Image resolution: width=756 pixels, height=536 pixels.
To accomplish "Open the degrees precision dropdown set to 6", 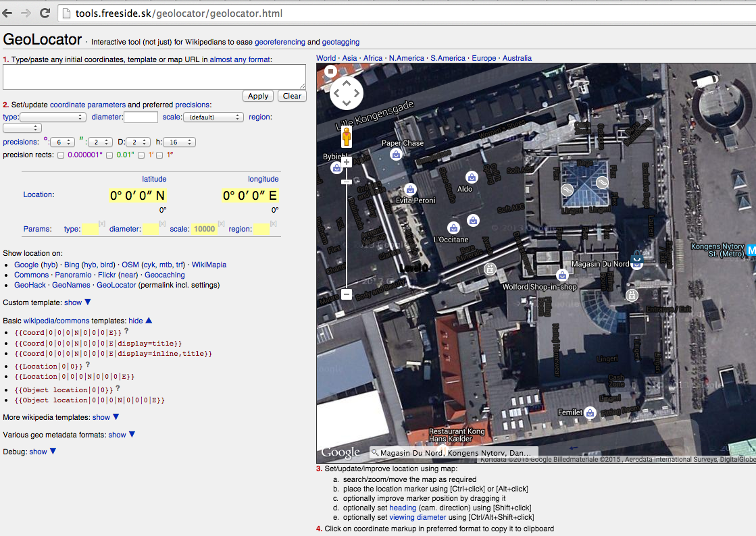I will click(x=62, y=142).
